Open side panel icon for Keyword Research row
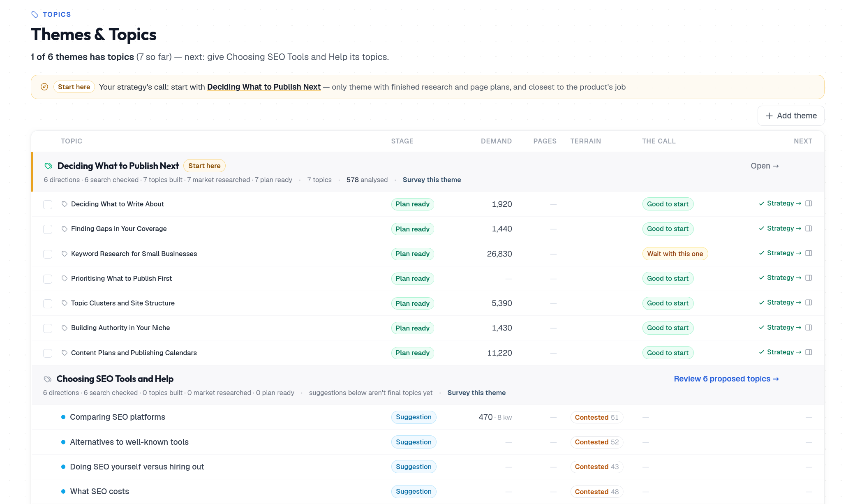The width and height of the screenshot is (855, 504). pos(809,253)
